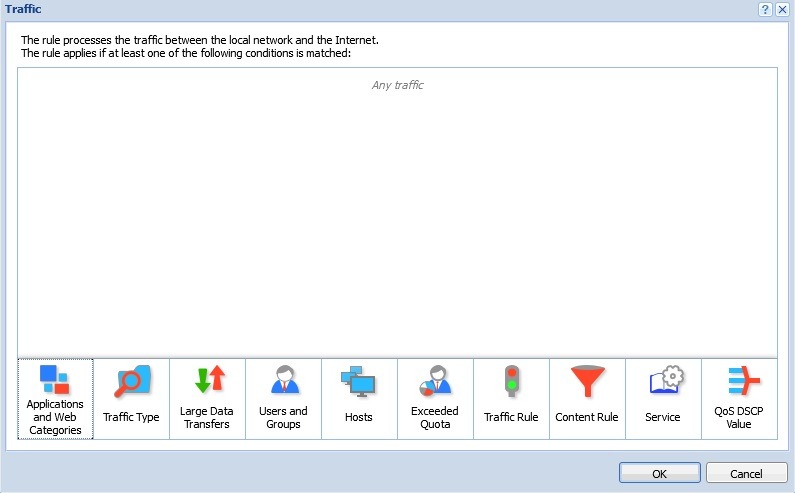Viewport: 795px width, 493px height.
Task: Close the Traffic dialog window
Action: [782, 9]
